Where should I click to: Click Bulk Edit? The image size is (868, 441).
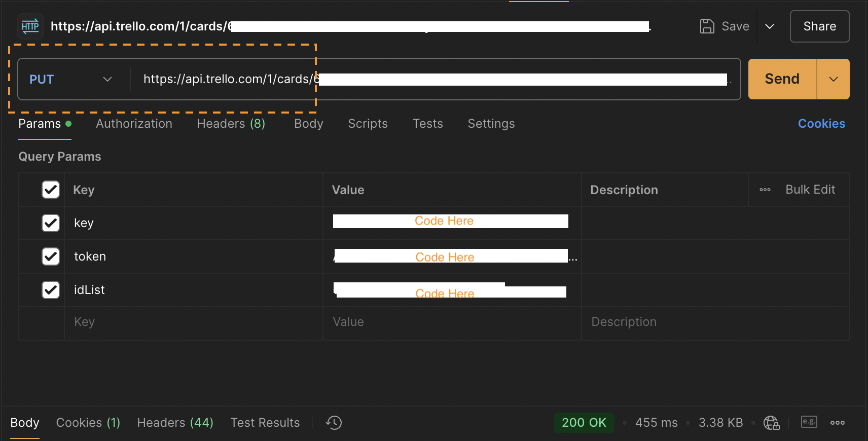810,190
